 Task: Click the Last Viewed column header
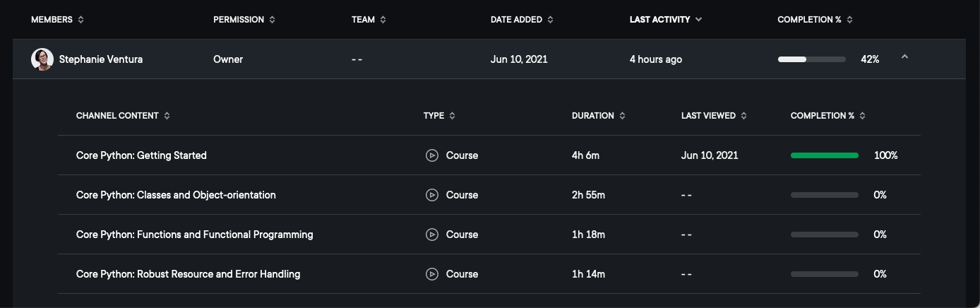click(x=708, y=116)
